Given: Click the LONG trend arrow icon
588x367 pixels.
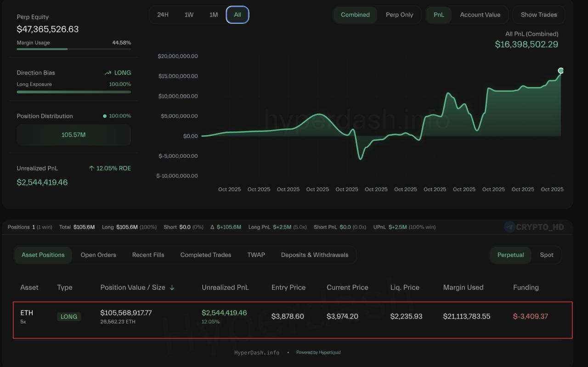Looking at the screenshot, I should pos(108,73).
